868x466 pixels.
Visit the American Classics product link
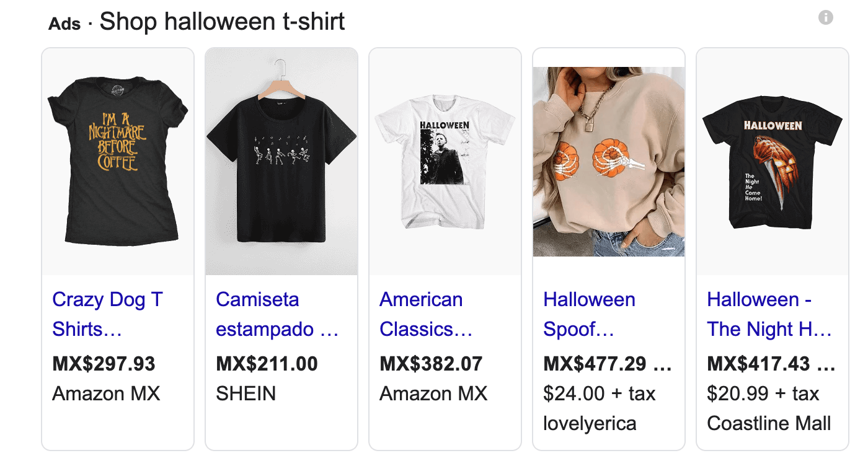tap(426, 314)
